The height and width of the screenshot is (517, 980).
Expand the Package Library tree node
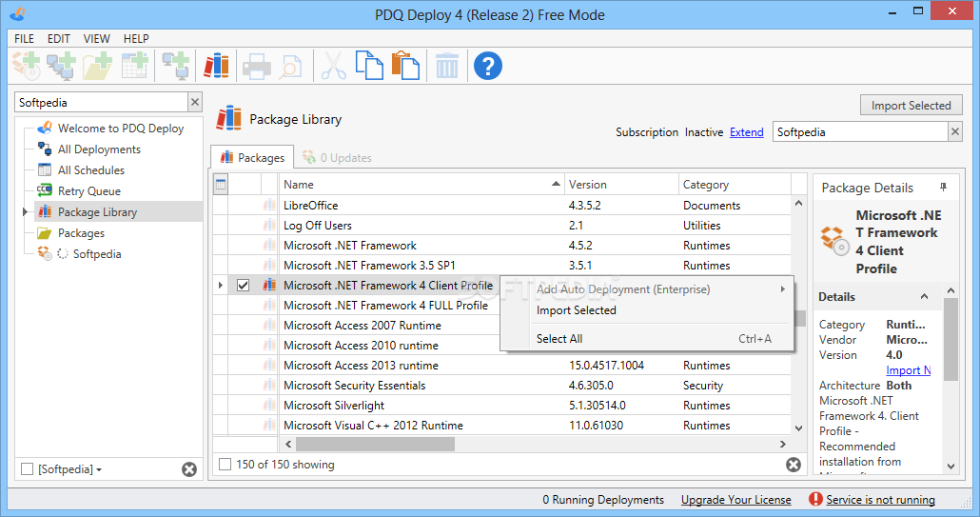(x=25, y=212)
